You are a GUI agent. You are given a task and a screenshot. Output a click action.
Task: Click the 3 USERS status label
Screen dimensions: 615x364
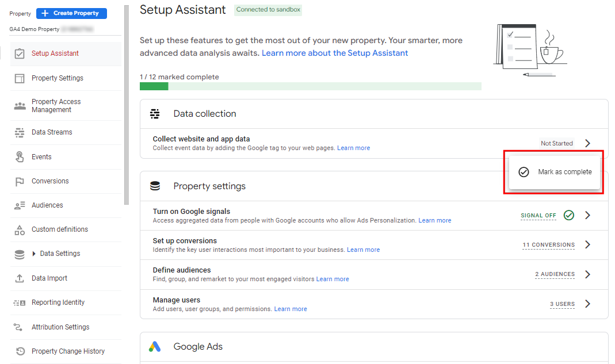coord(562,304)
